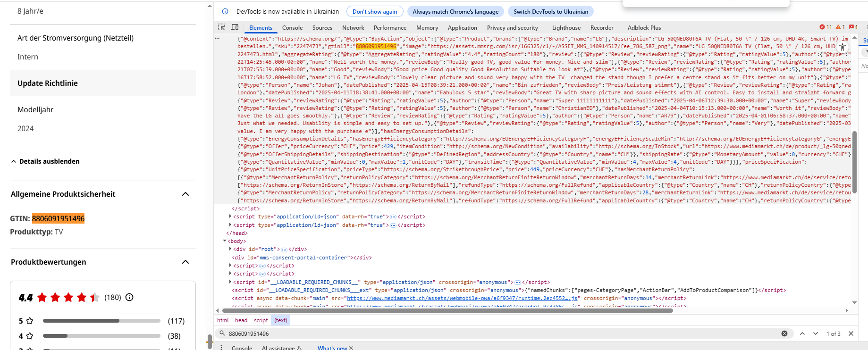Click the info icon in DevTools language banner

point(225,11)
